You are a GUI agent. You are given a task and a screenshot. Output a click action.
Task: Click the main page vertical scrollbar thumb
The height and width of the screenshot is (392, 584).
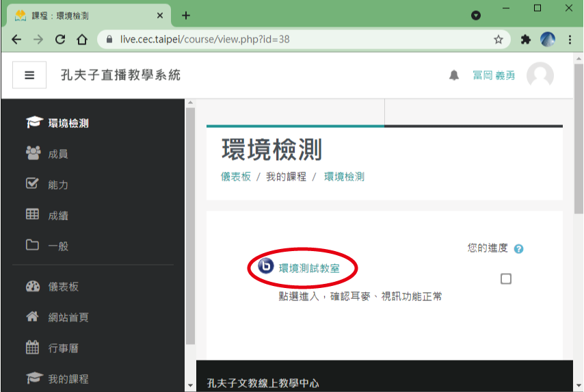tap(579, 139)
